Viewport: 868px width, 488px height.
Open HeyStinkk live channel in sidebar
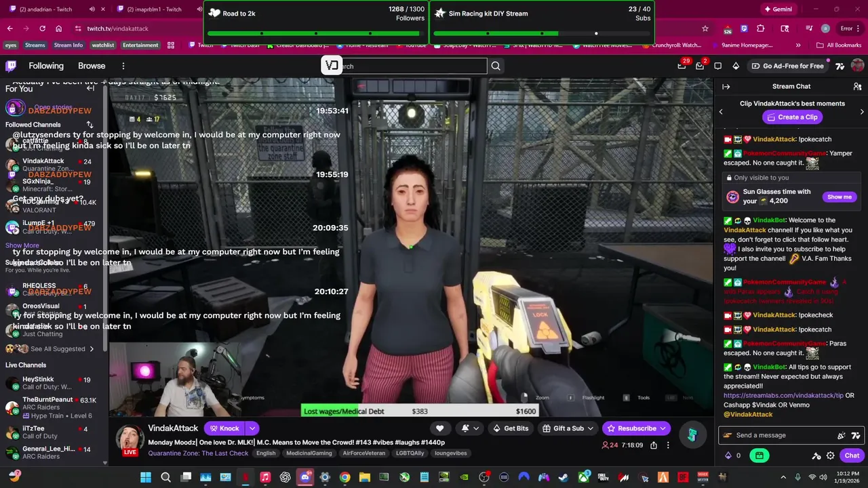[x=53, y=383]
